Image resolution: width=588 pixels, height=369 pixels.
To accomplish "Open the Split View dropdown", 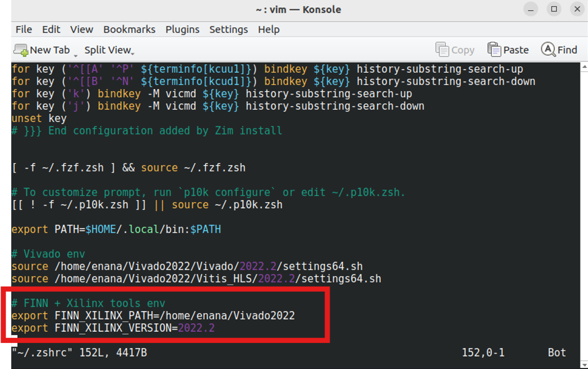I will click(x=109, y=50).
